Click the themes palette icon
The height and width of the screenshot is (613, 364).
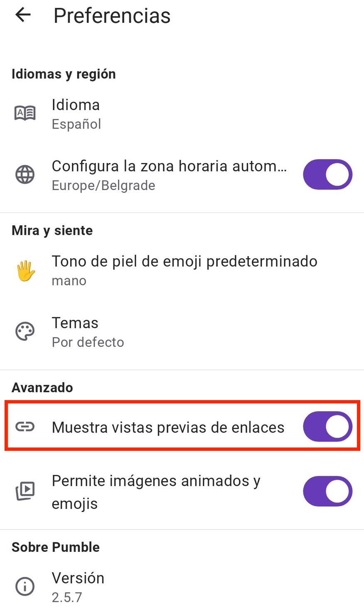click(x=25, y=332)
